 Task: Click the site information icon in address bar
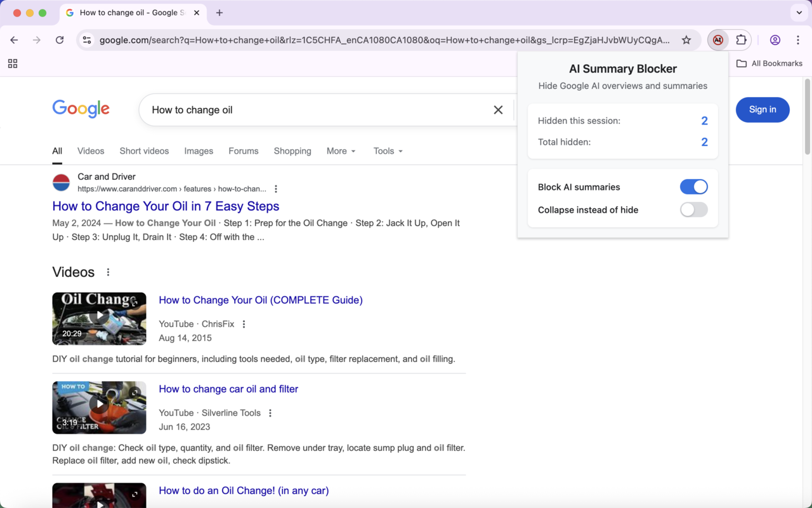86,39
